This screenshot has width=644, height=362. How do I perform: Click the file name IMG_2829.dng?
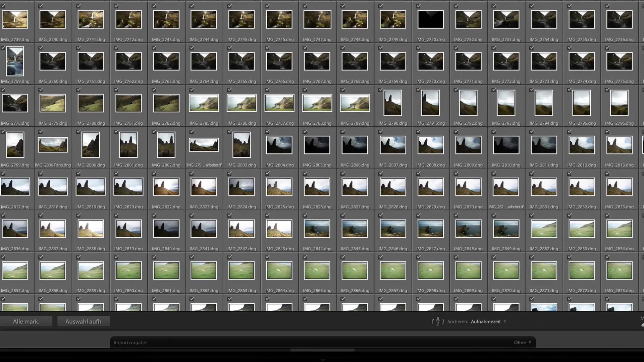pos(431,207)
